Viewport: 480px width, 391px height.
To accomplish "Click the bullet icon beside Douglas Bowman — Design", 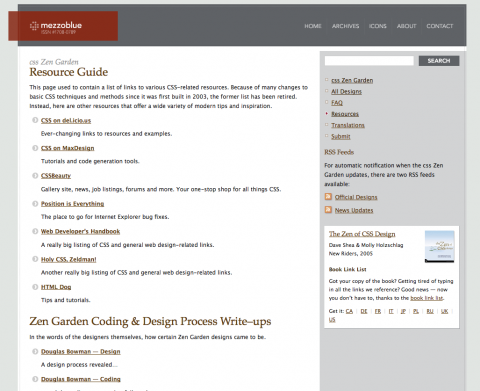I will (35, 351).
